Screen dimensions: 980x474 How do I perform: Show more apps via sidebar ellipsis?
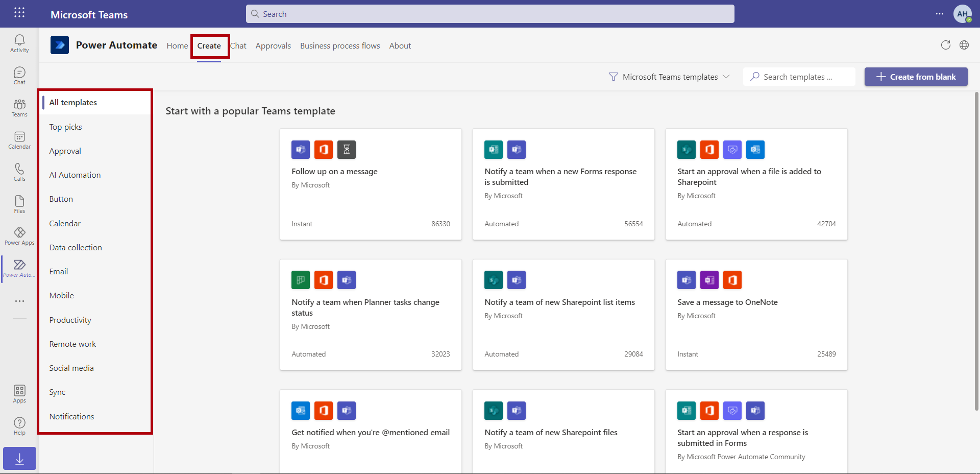[x=19, y=301]
